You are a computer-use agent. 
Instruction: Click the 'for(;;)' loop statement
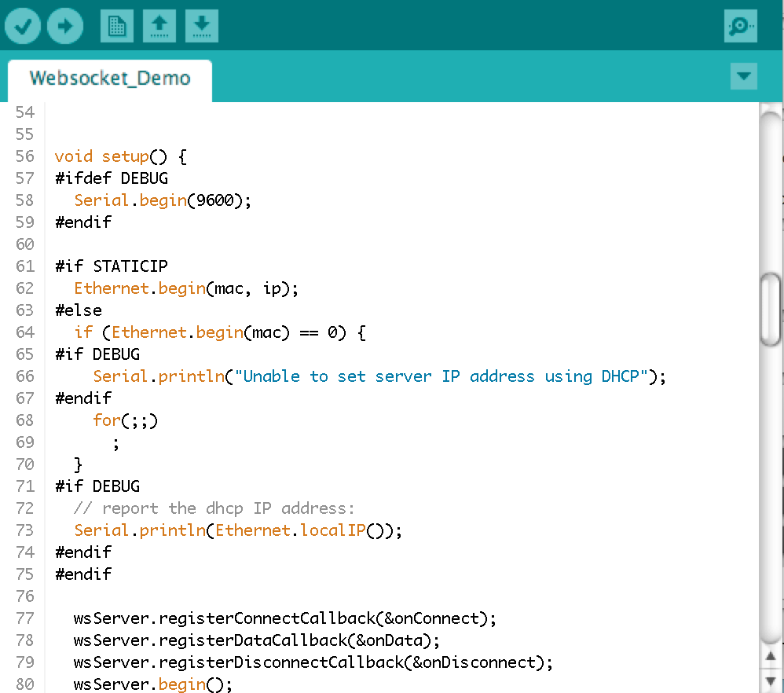pyautogui.click(x=126, y=420)
